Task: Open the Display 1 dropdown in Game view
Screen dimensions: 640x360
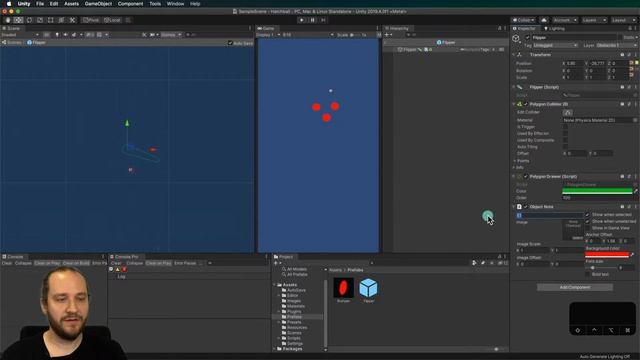Action: click(x=268, y=35)
